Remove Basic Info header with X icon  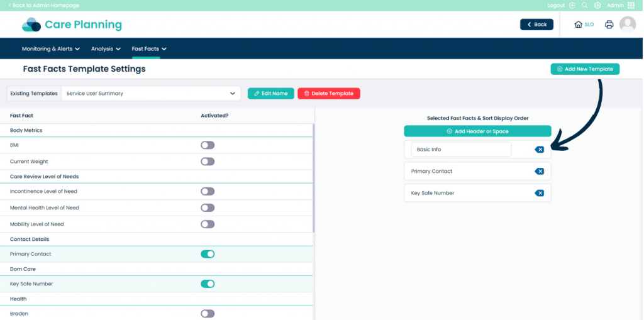click(539, 150)
